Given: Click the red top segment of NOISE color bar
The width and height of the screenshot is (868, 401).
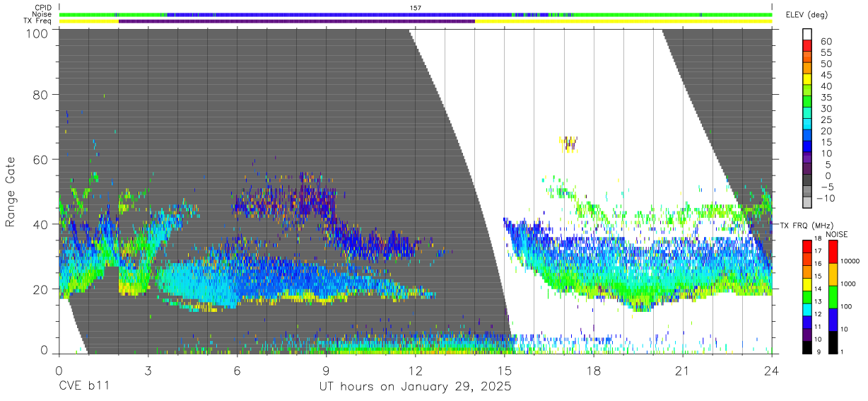Looking at the screenshot, I should tap(833, 252).
